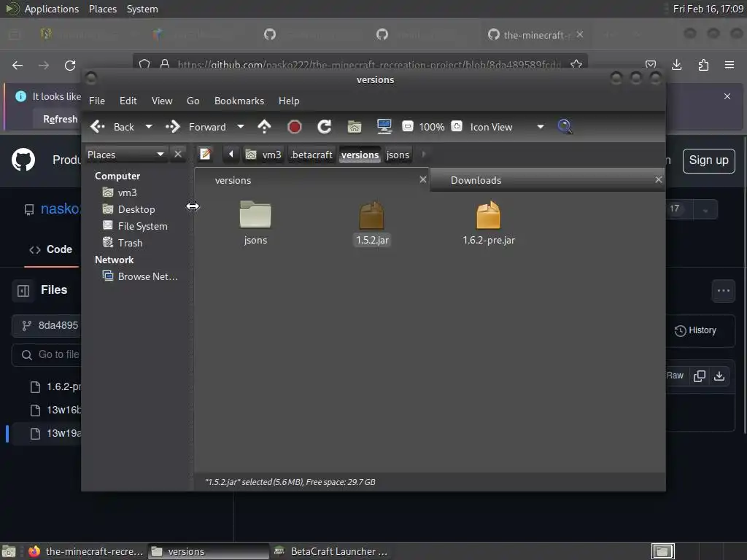Screen dimensions: 747x560
Task: Click the red Stop loading icon
Action: (295, 127)
